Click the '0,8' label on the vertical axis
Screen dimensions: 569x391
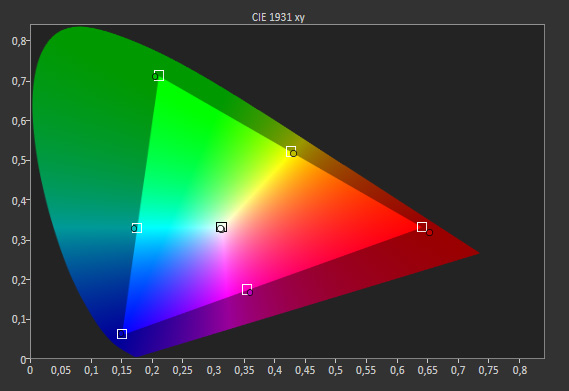[x=19, y=41]
